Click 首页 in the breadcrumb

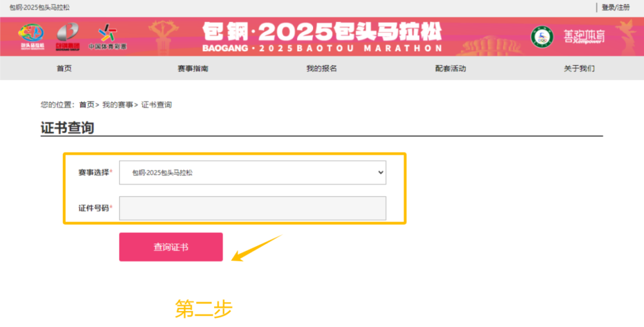tap(86, 105)
